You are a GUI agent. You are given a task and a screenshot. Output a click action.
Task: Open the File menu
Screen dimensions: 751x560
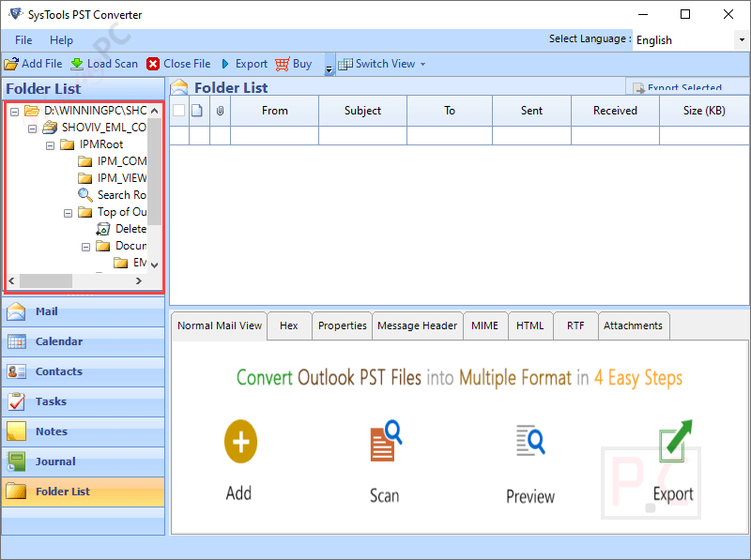[x=23, y=40]
